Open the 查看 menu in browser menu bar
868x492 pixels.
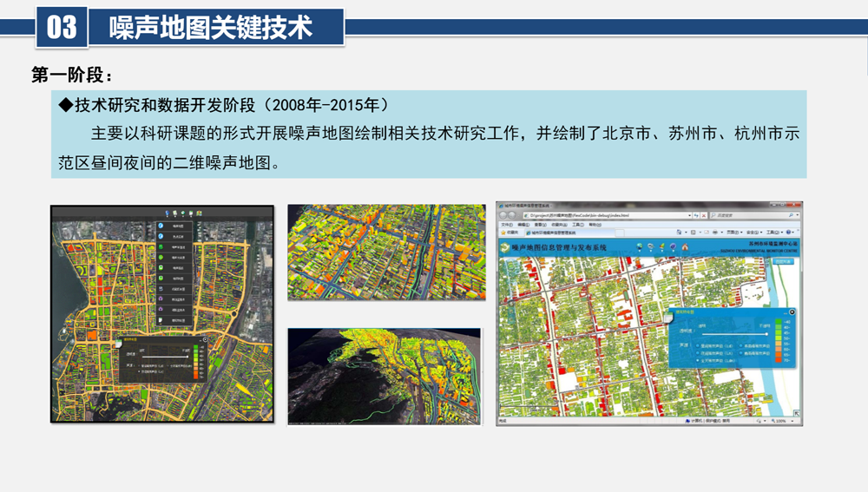click(x=537, y=223)
